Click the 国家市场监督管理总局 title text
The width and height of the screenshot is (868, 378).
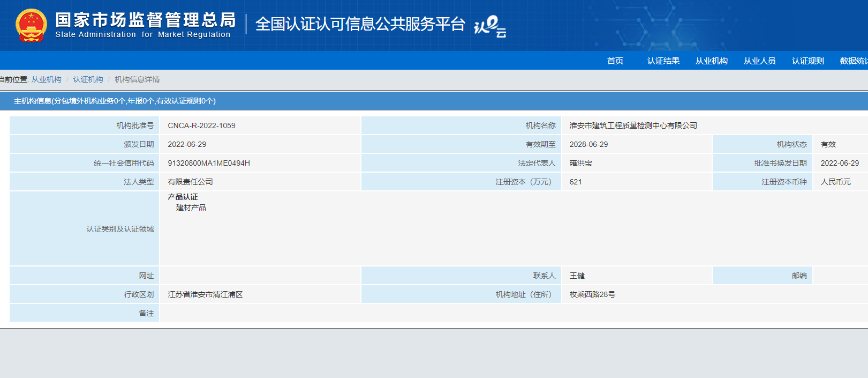145,20
